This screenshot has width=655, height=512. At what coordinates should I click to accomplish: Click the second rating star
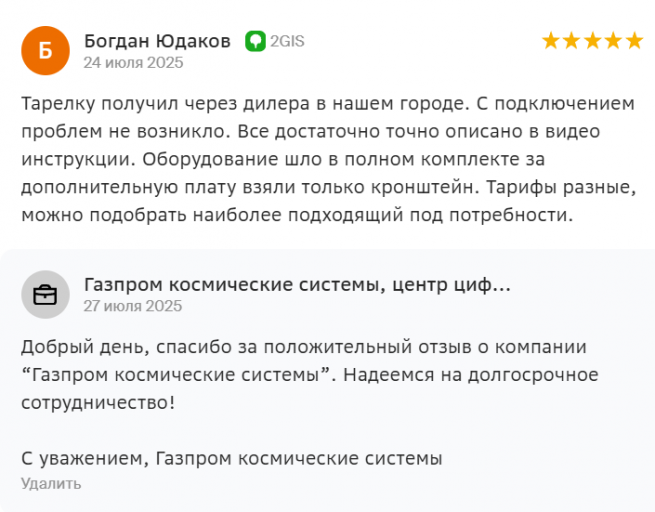pos(571,41)
